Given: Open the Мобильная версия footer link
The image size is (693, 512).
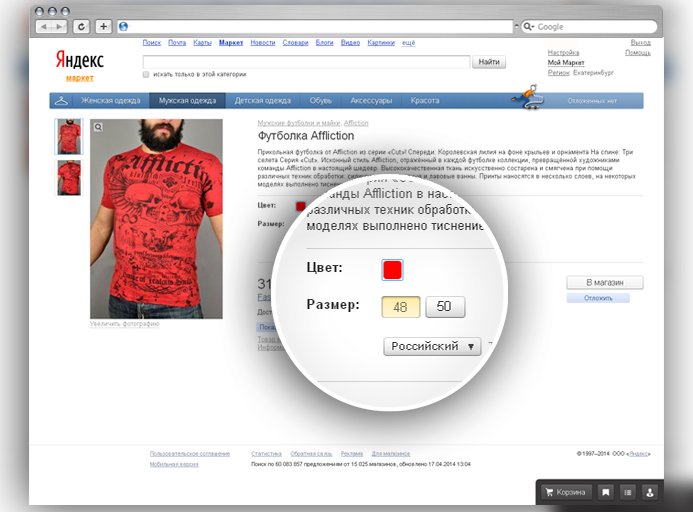Looking at the screenshot, I should 174,464.
